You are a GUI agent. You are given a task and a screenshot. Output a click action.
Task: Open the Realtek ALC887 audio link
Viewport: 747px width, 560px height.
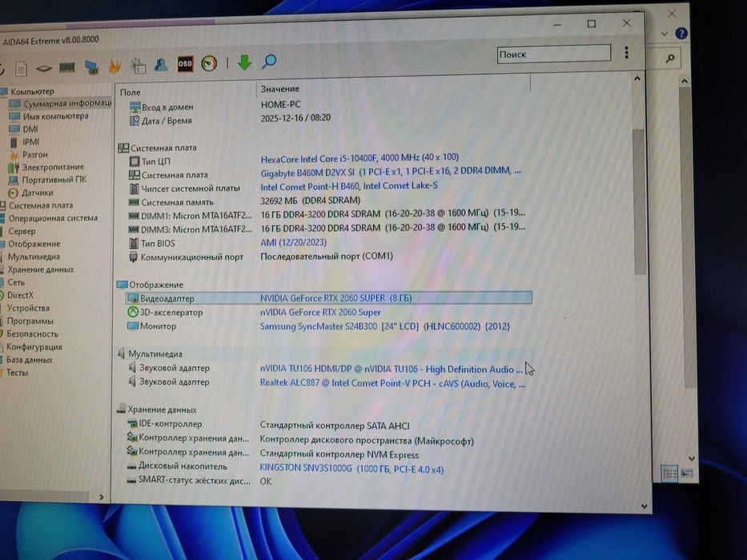tap(392, 383)
